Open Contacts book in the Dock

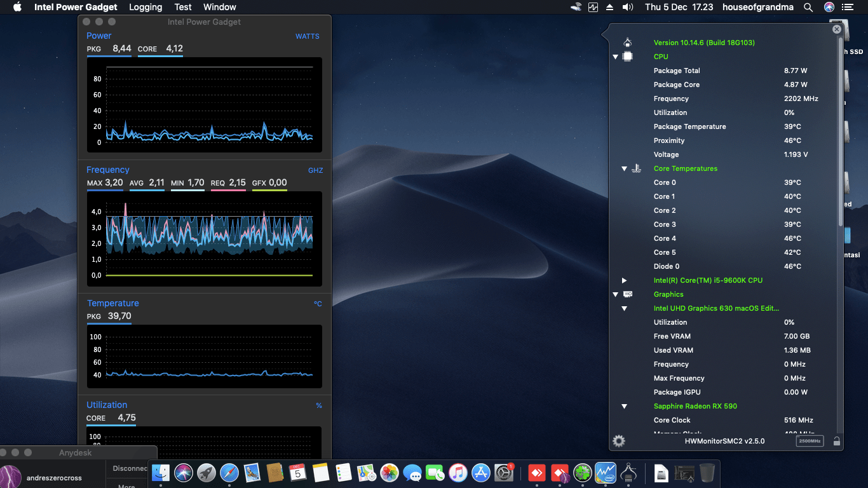(275, 473)
